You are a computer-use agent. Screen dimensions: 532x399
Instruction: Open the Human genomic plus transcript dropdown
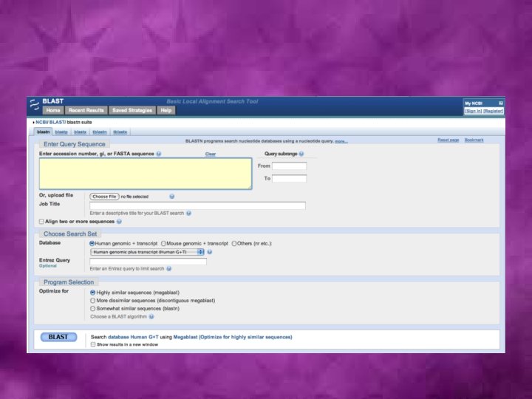point(147,252)
